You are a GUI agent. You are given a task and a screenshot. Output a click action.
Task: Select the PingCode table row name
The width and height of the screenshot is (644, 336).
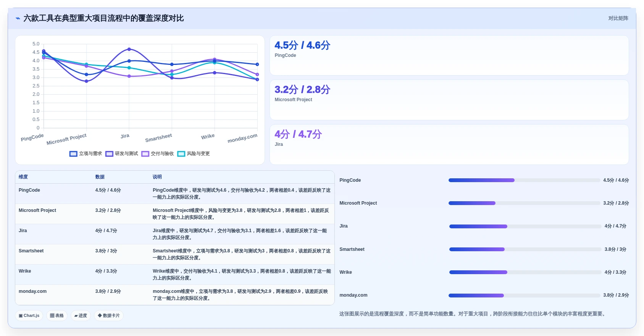coord(29,190)
